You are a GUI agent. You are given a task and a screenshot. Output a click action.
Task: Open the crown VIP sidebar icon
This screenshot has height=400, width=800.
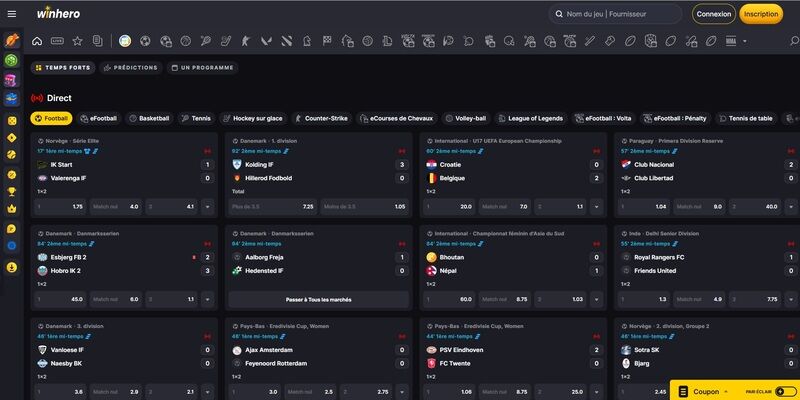coord(12,209)
